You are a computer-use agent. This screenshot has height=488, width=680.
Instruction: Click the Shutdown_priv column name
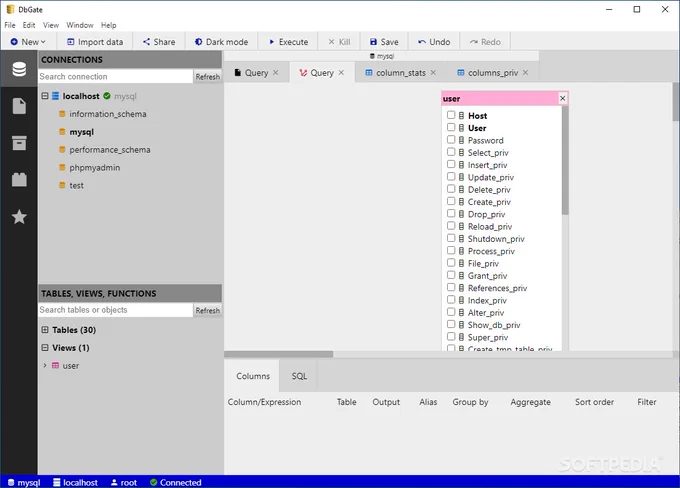(496, 239)
